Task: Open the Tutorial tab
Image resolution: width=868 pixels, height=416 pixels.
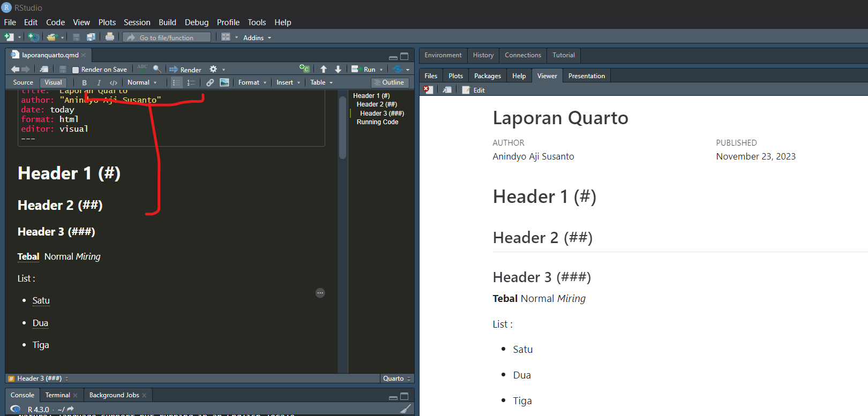Action: click(564, 55)
